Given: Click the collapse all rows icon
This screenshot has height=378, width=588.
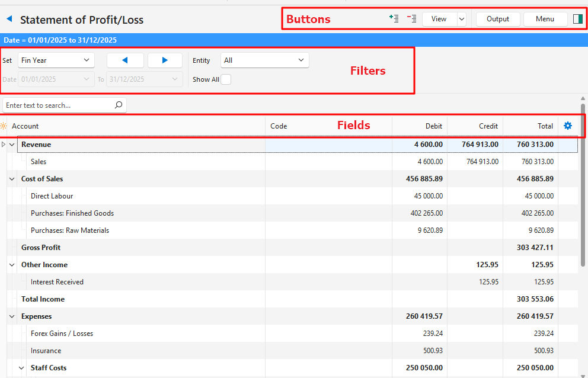Looking at the screenshot, I should coord(411,19).
